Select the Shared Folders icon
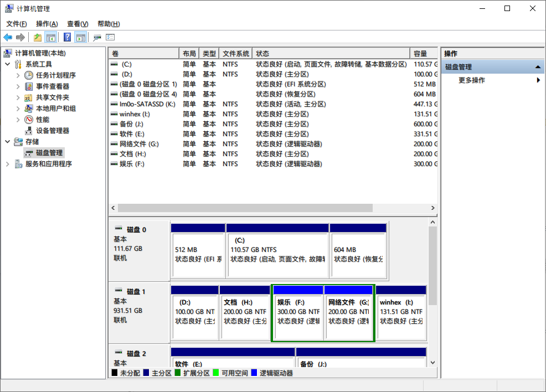The image size is (546, 392). (x=29, y=97)
